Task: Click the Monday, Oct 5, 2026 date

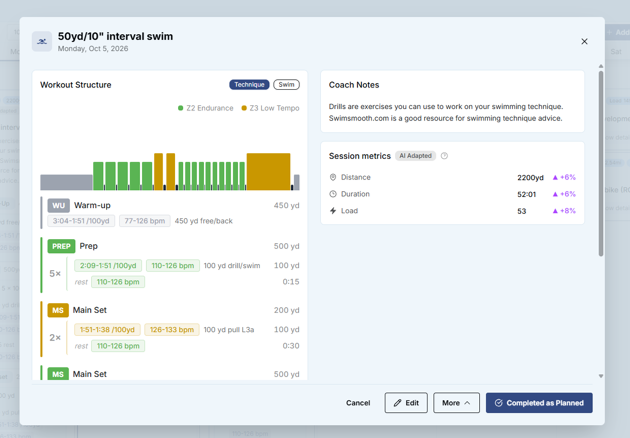Action: click(x=93, y=49)
